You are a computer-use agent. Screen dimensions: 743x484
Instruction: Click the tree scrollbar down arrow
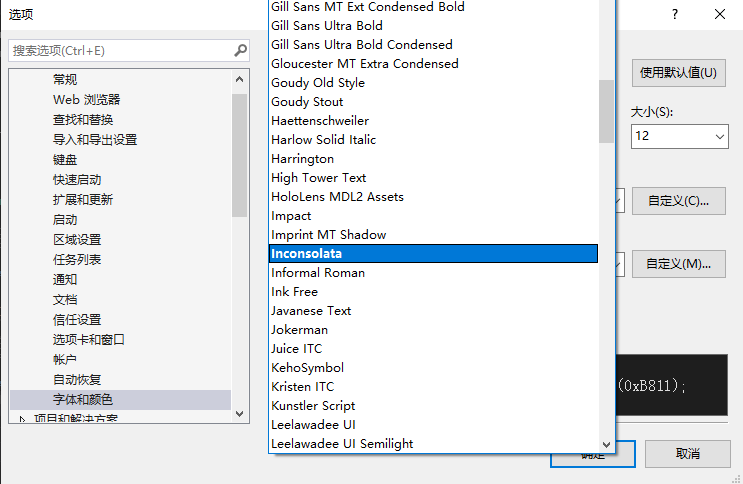click(x=239, y=414)
